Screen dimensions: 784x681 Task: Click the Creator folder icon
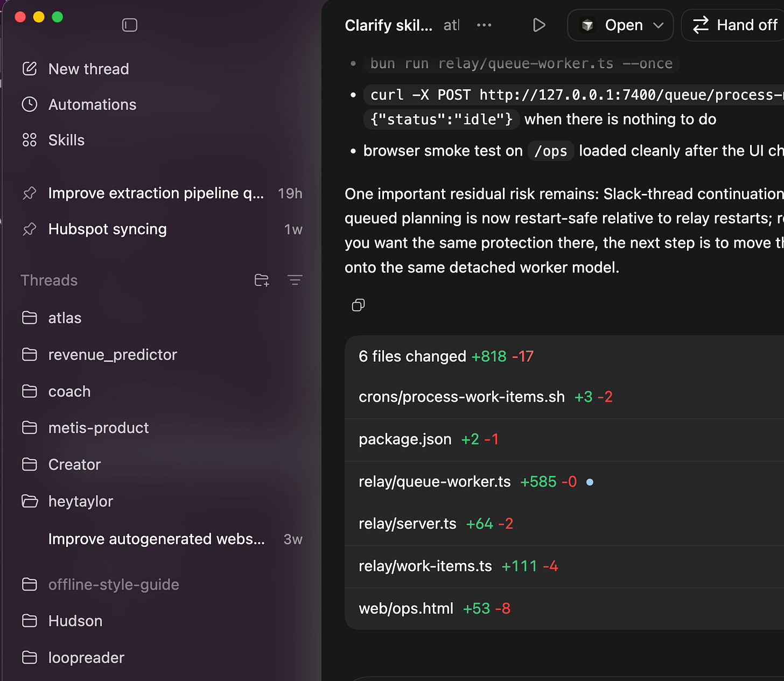pyautogui.click(x=30, y=465)
